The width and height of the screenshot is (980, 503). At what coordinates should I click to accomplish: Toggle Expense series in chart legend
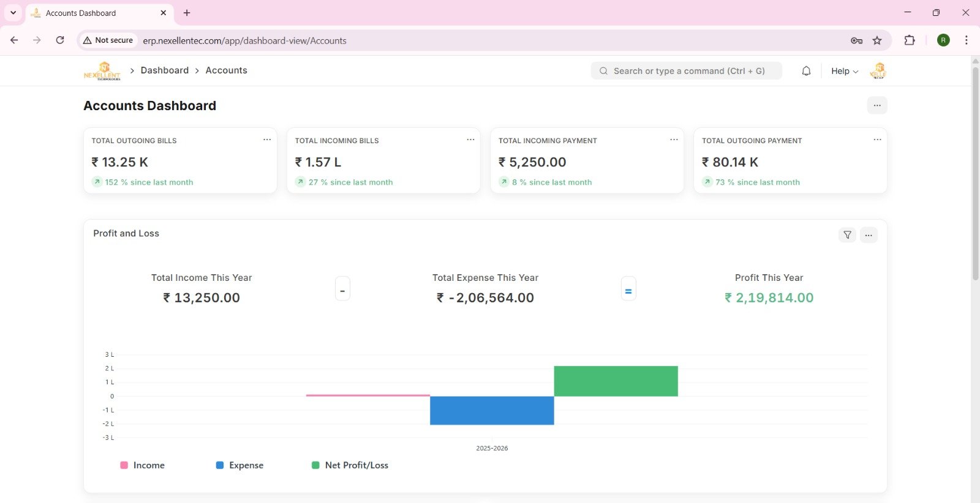coord(240,465)
